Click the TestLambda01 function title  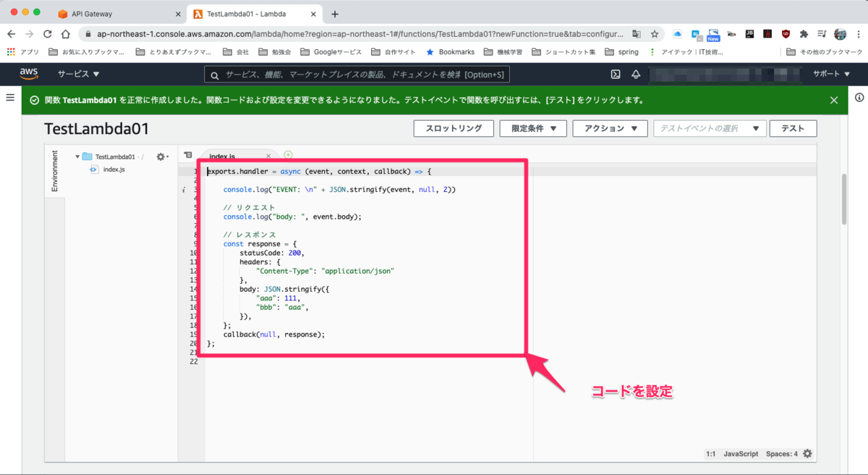pos(96,129)
